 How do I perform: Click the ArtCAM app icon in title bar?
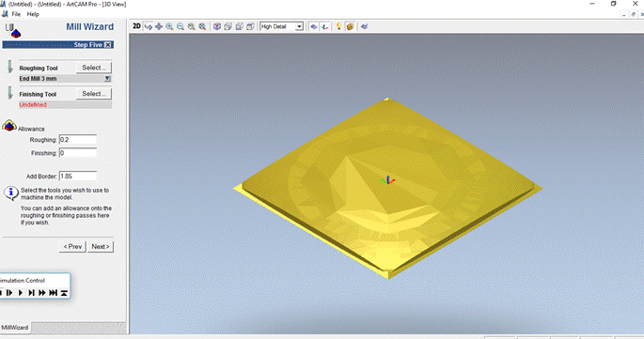click(x=3, y=4)
